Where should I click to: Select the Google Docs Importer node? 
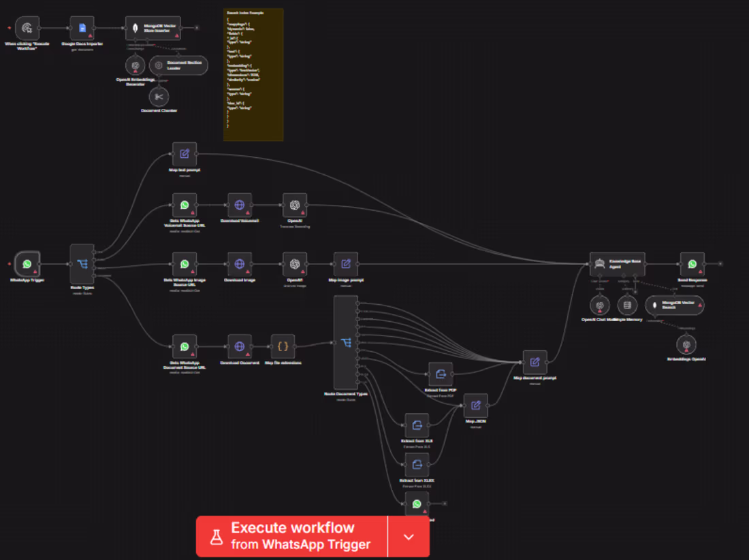coord(82,28)
